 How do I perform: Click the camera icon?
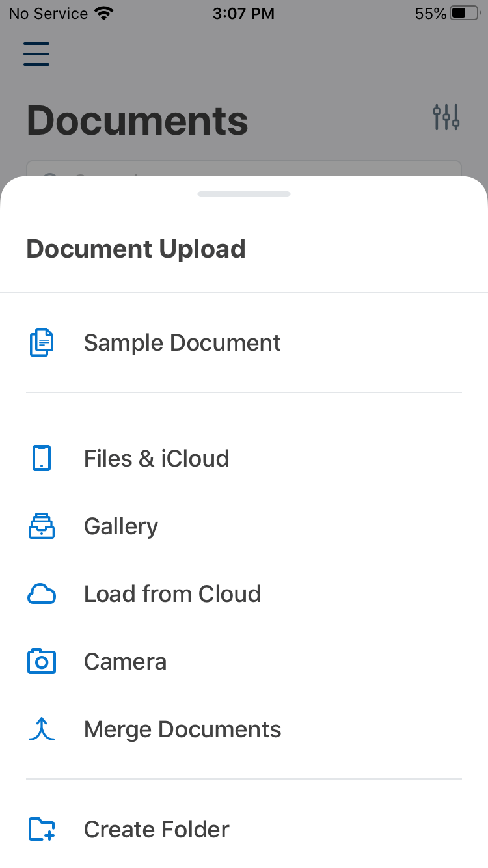pyautogui.click(x=42, y=662)
